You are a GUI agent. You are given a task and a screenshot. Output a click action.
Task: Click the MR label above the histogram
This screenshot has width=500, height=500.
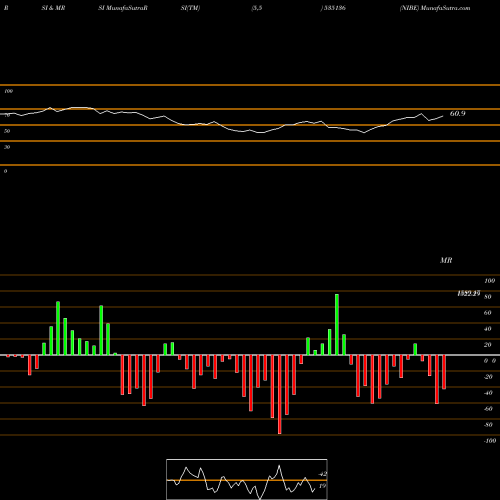pos(446,260)
